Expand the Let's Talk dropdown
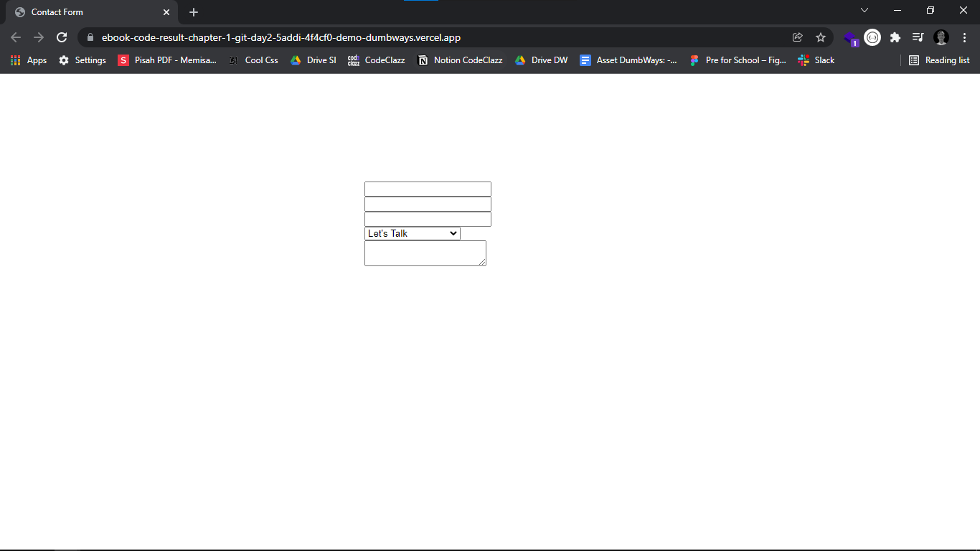The width and height of the screenshot is (980, 551). click(412, 233)
